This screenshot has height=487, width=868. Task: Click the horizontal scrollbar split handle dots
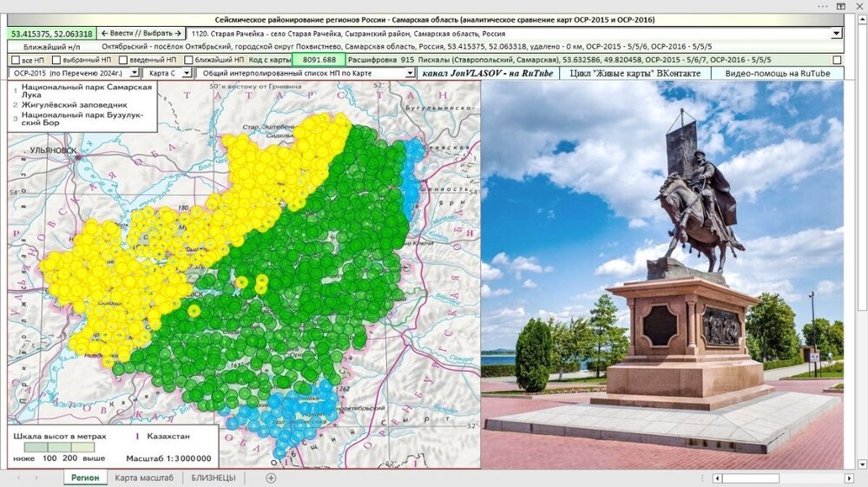coord(702,477)
